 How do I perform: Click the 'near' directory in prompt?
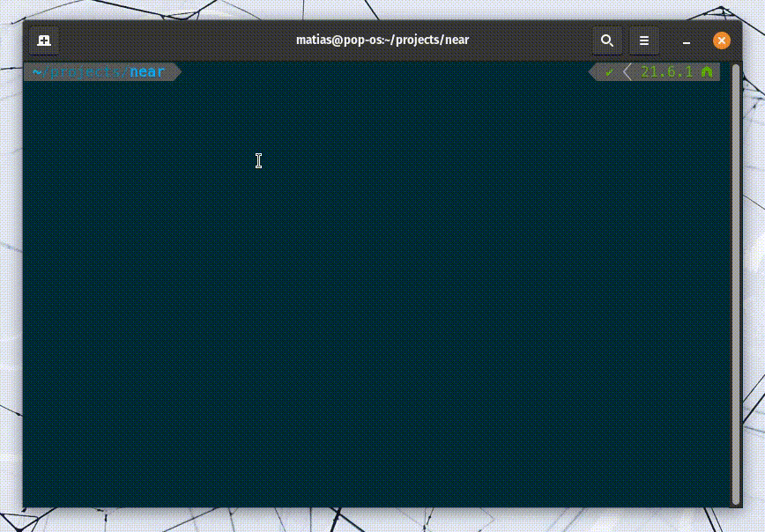point(147,72)
